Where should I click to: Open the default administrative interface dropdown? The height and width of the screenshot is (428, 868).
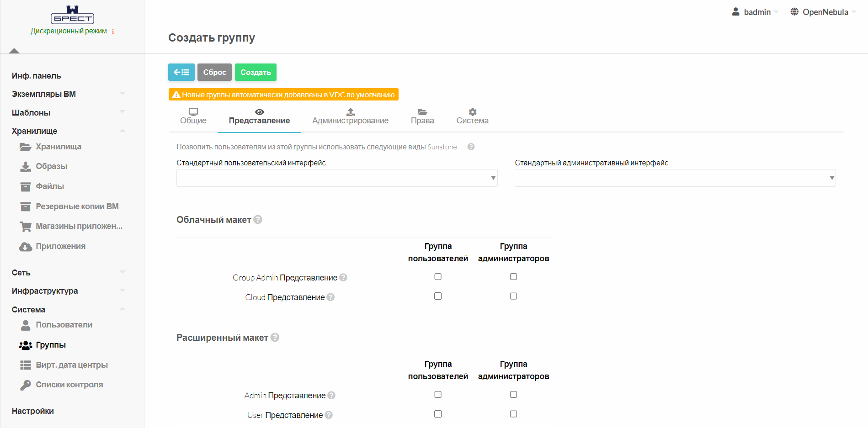tap(675, 178)
